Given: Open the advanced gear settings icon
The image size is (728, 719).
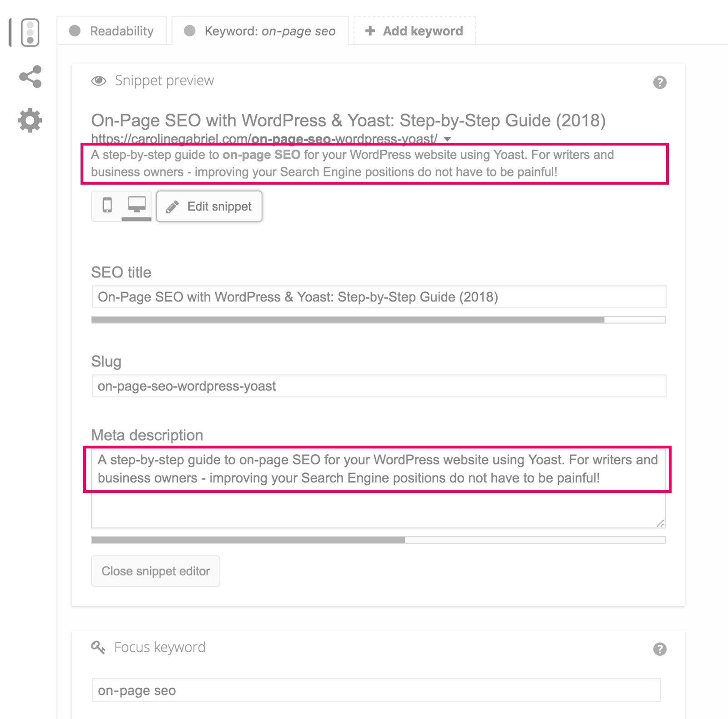Looking at the screenshot, I should point(30,121).
